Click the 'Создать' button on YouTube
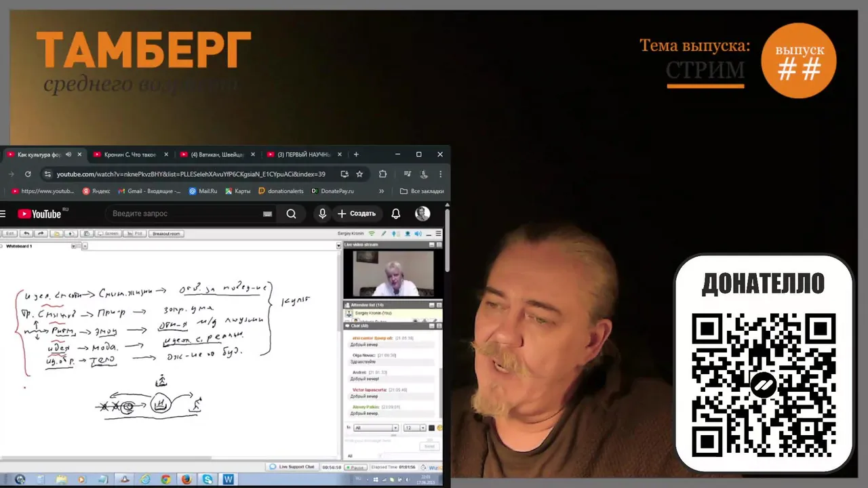Screen dimensions: 868x488 pos(357,213)
